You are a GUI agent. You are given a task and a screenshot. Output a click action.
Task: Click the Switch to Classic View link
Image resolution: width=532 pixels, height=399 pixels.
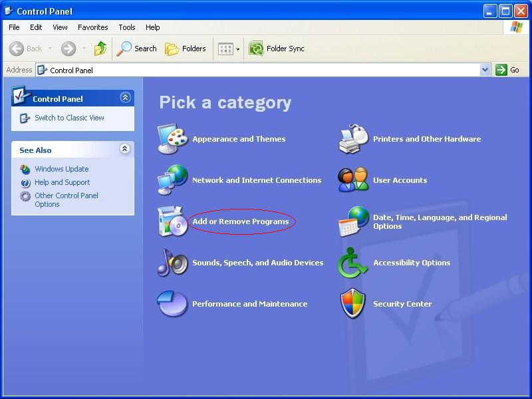click(69, 118)
